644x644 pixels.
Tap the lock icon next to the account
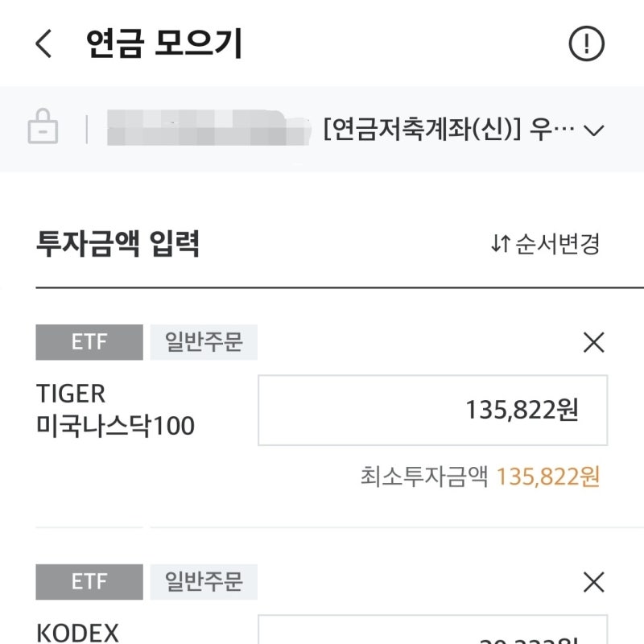(x=42, y=127)
